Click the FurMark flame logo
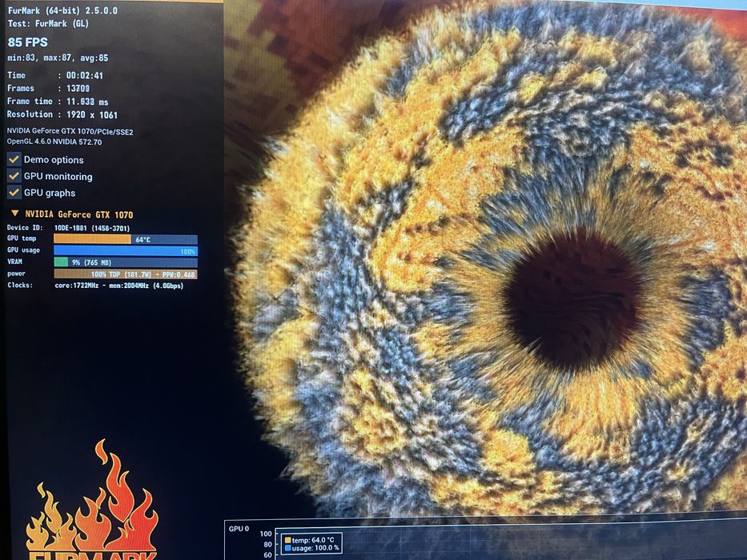Screen dimensions: 747x560 coord(92,500)
